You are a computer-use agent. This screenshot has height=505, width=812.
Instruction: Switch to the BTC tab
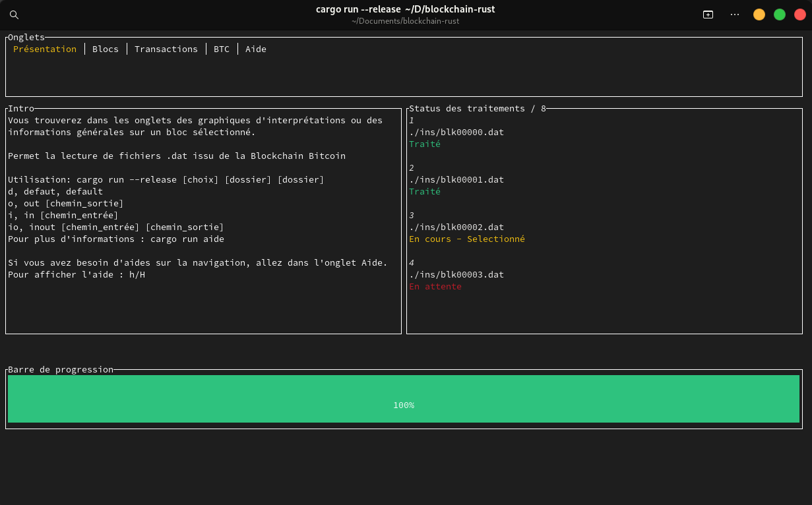221,49
